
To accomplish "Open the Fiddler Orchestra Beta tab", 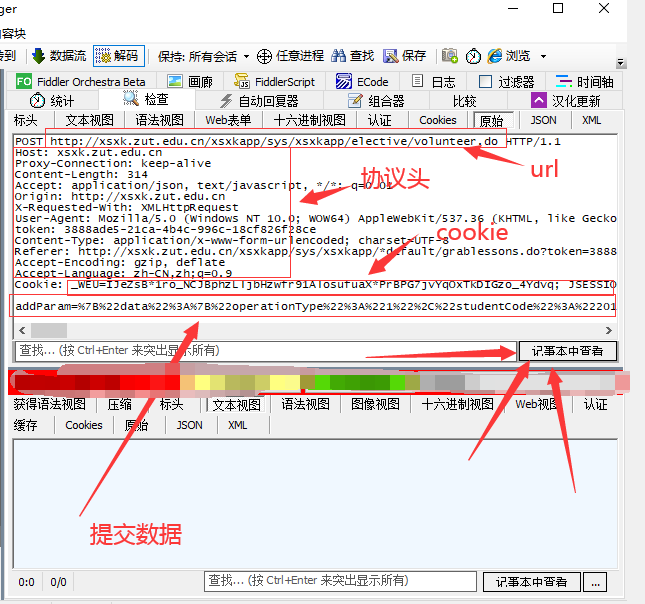I will pos(81,81).
